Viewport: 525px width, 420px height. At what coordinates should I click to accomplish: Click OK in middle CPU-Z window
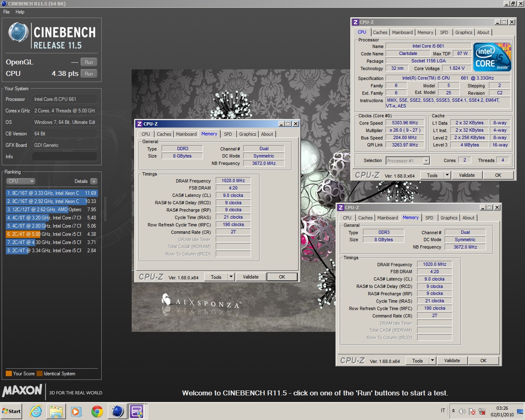pyautogui.click(x=282, y=277)
